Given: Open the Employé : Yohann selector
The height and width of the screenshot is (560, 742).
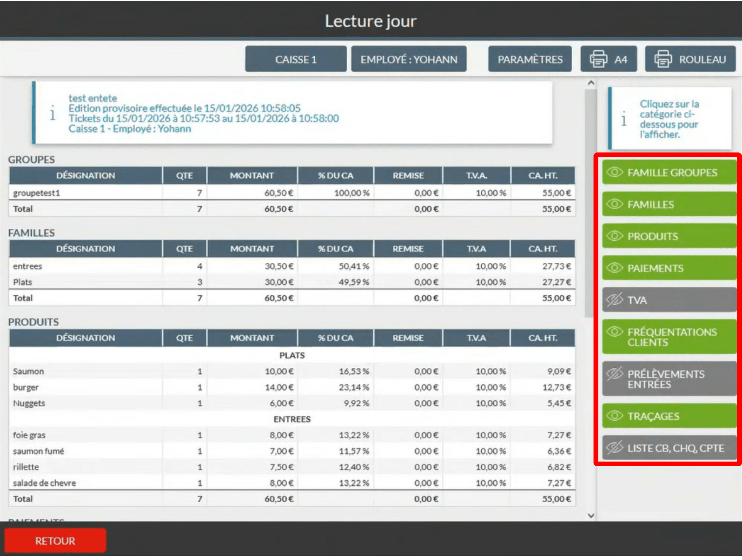Looking at the screenshot, I should (408, 59).
